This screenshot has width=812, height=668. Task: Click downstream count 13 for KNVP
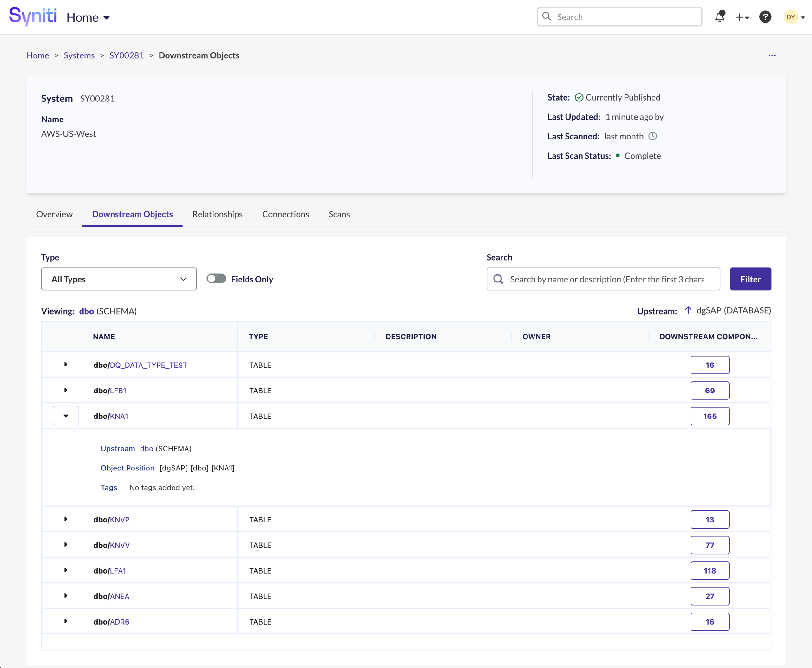[x=710, y=520]
